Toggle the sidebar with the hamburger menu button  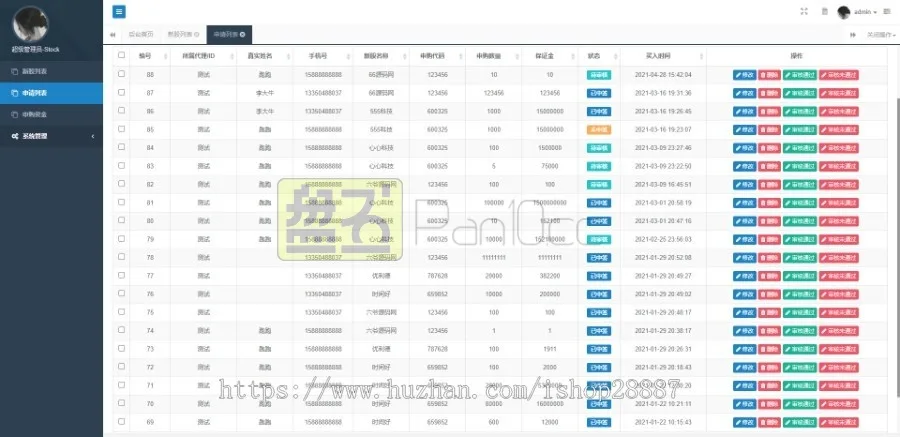pyautogui.click(x=119, y=12)
